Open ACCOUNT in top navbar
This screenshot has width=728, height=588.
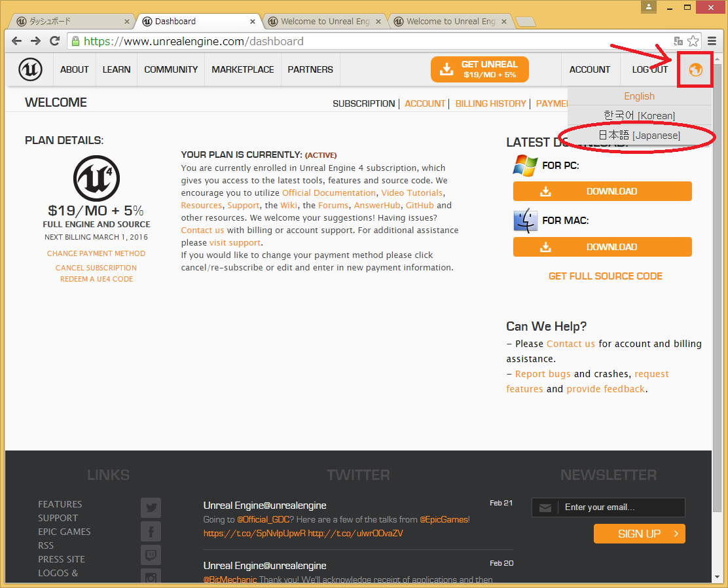tap(590, 69)
